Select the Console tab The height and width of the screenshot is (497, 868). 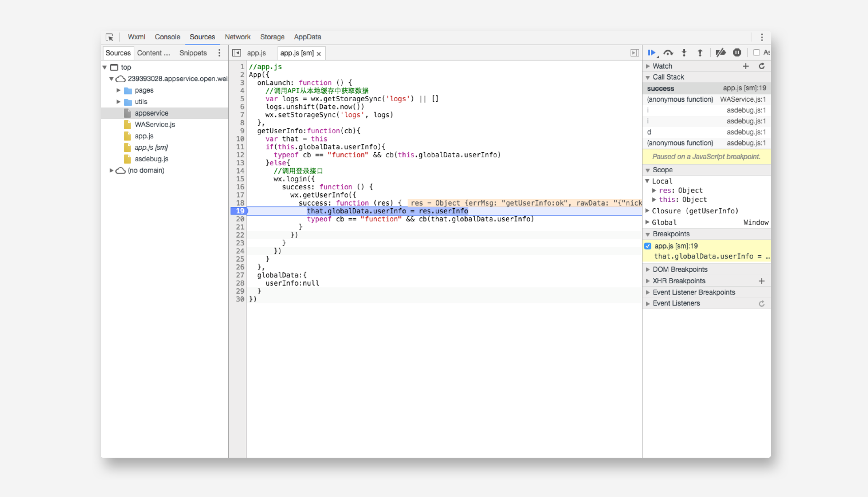[x=166, y=37]
